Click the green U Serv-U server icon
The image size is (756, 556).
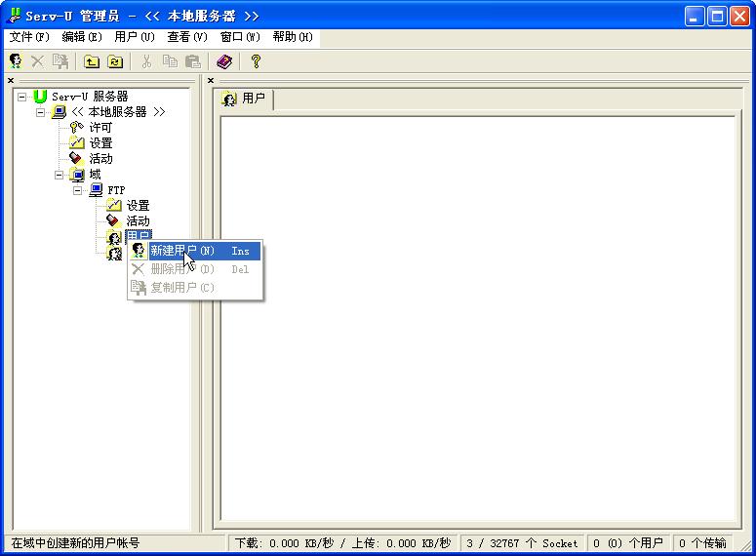point(40,97)
